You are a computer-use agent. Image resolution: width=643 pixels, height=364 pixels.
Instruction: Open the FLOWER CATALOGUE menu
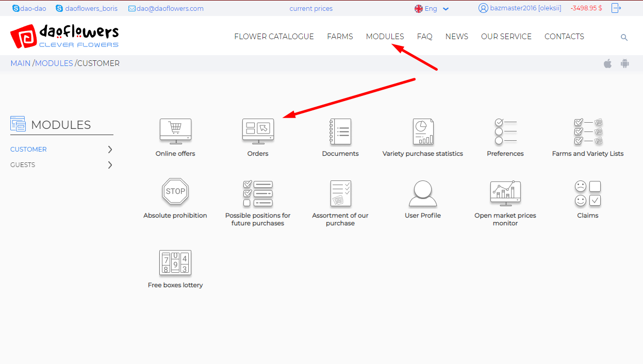(274, 37)
